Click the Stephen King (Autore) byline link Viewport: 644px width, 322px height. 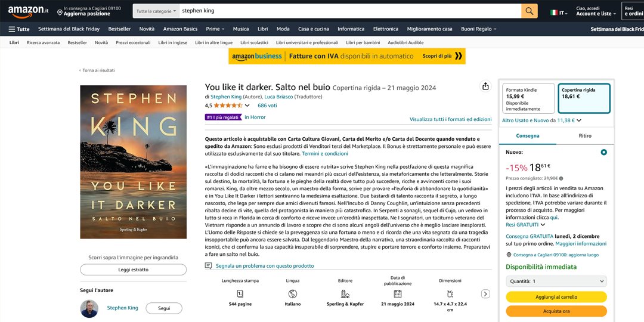(x=225, y=97)
